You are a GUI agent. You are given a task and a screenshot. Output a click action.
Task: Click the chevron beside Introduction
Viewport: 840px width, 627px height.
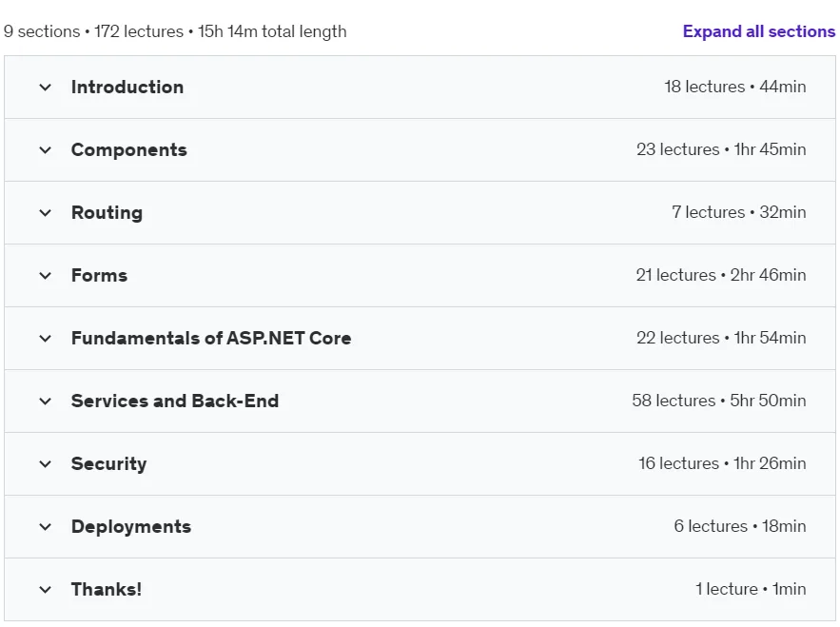pyautogui.click(x=46, y=87)
